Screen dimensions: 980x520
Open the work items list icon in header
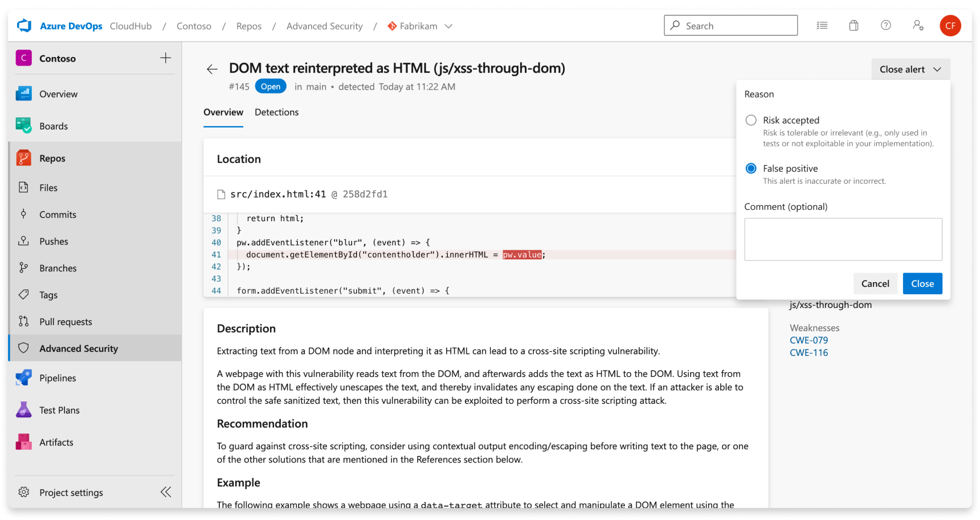click(822, 25)
